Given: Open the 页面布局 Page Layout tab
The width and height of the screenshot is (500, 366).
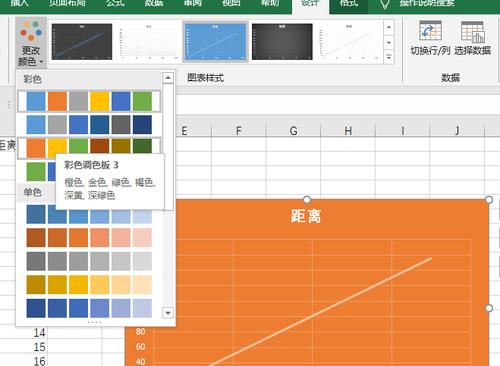Looking at the screenshot, I should pyautogui.click(x=67, y=3).
